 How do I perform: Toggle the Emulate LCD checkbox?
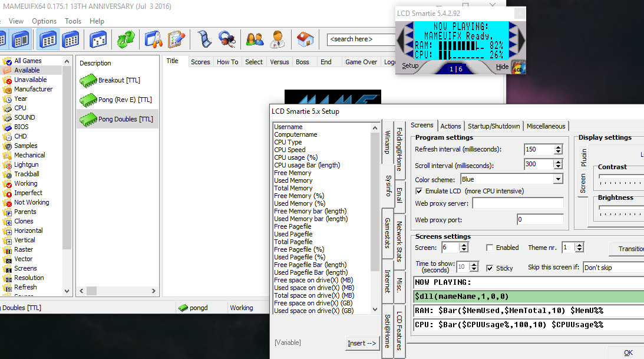(419, 191)
